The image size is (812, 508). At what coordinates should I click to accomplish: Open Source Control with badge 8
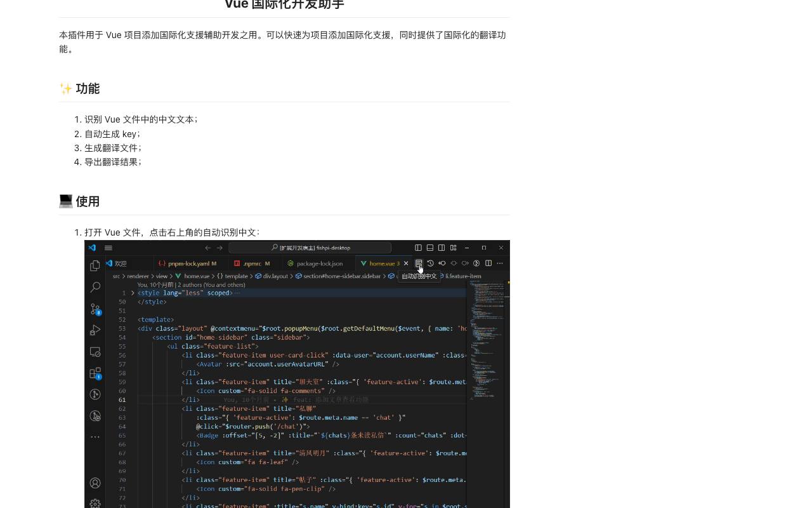(x=95, y=309)
